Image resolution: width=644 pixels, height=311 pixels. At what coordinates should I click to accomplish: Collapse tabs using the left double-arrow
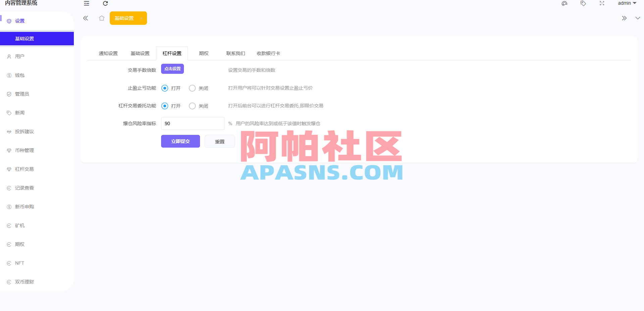tap(85, 18)
